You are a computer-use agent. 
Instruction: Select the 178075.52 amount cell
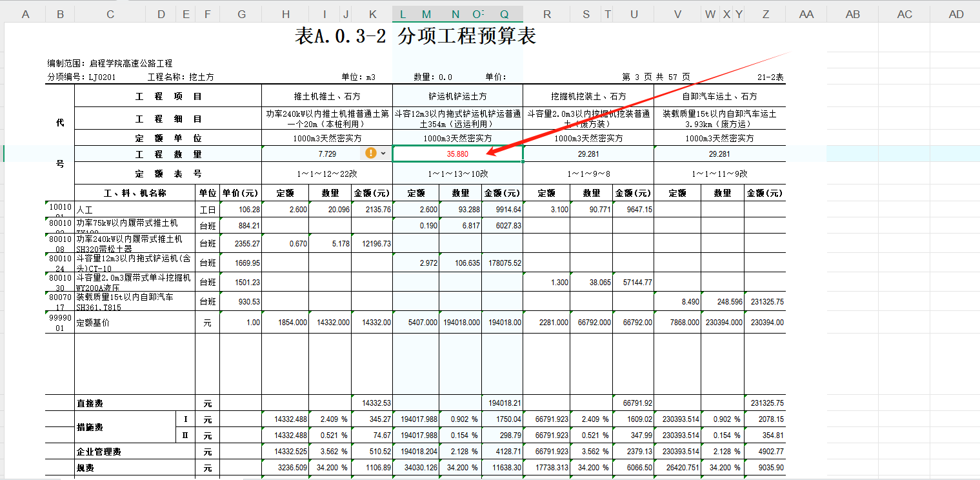click(502, 263)
